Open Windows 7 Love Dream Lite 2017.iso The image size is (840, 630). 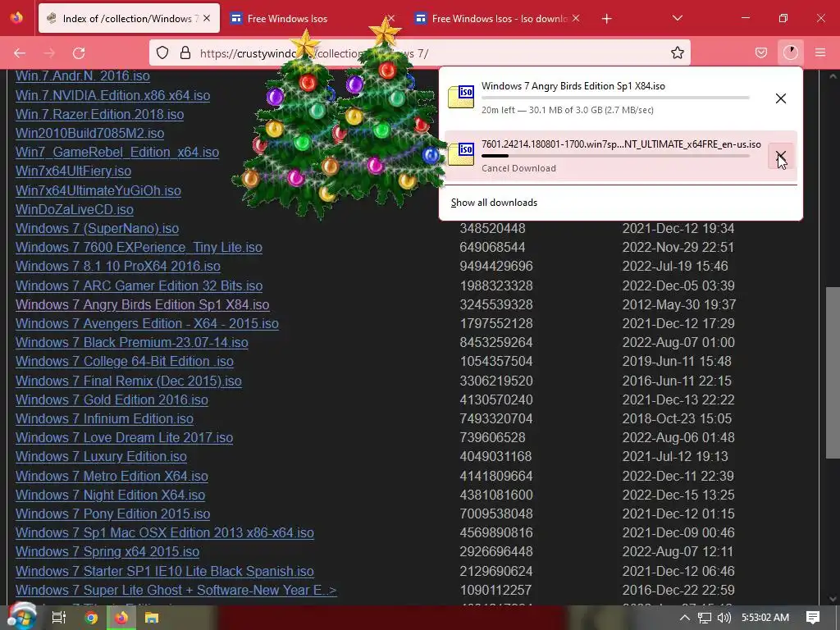(x=125, y=437)
